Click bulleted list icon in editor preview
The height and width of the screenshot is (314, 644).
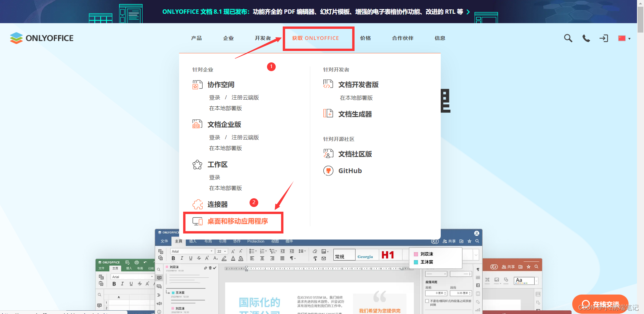point(252,251)
